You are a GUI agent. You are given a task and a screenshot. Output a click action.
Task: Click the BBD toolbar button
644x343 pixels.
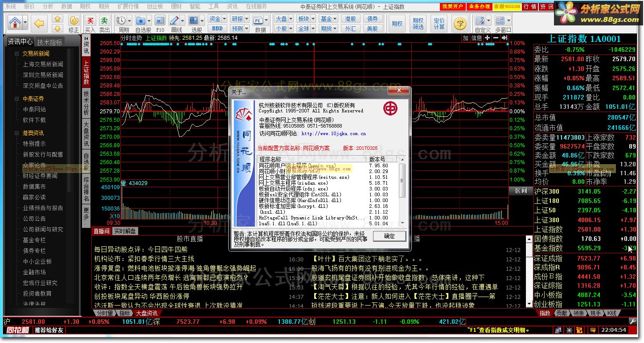coord(217,29)
